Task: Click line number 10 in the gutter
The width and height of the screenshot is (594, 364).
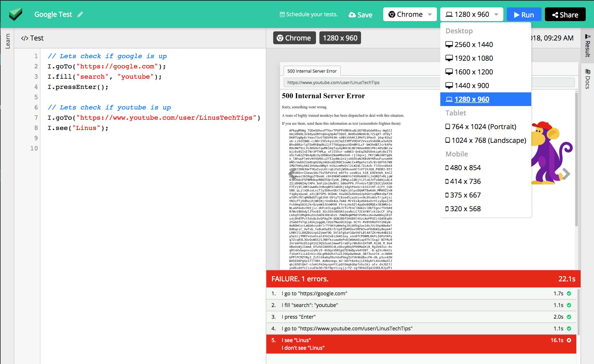Action: pos(34,149)
